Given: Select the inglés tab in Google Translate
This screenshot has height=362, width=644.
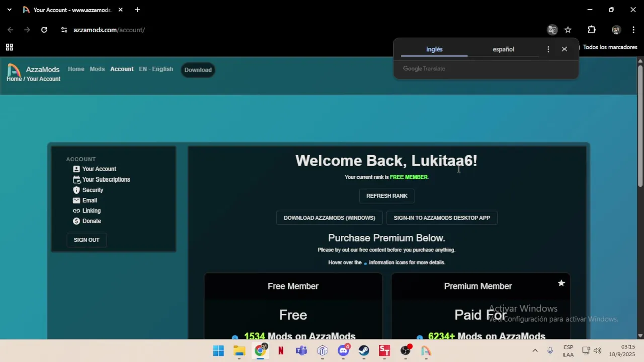Looking at the screenshot, I should 434,49.
